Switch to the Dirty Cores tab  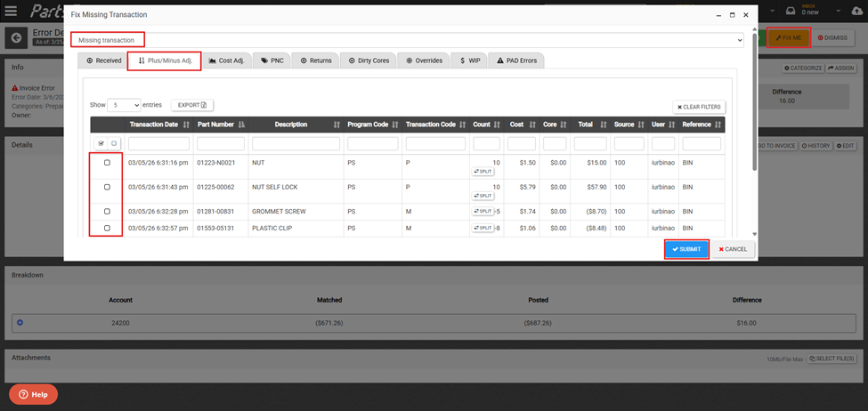point(369,60)
